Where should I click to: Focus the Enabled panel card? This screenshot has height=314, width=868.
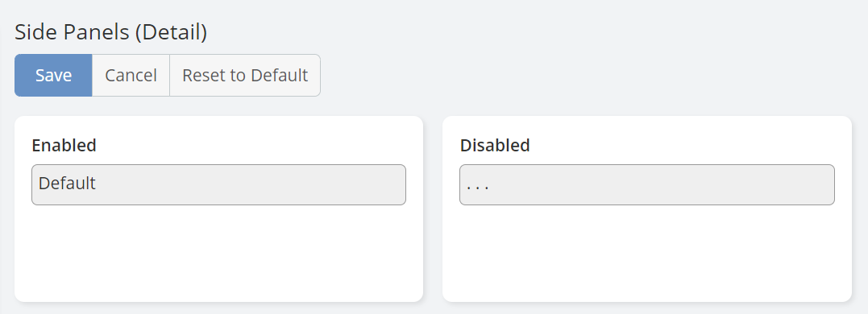pyautogui.click(x=218, y=209)
